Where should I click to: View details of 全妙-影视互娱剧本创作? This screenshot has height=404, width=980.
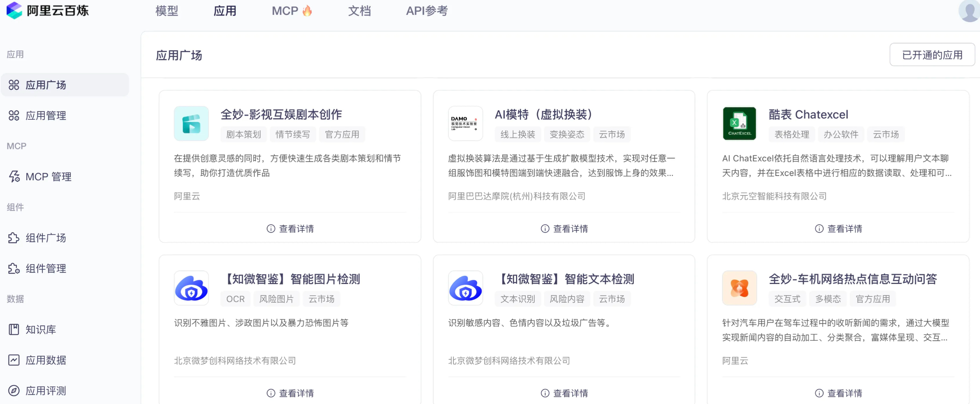click(x=290, y=229)
